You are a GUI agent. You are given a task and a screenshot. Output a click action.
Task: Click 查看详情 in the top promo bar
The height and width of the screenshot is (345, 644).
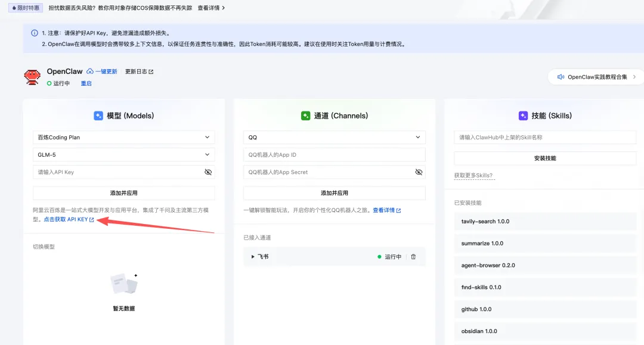coord(209,8)
